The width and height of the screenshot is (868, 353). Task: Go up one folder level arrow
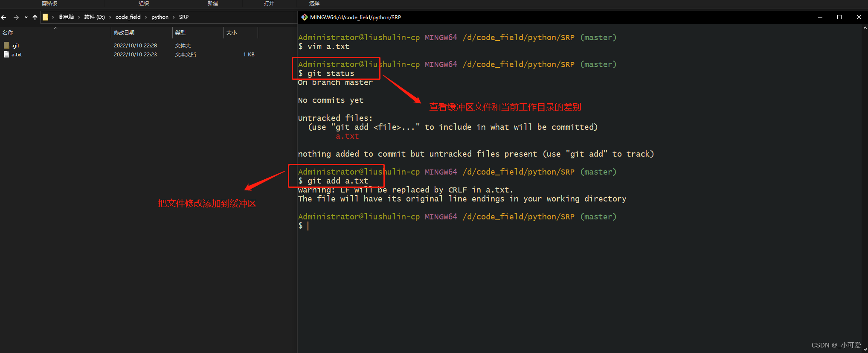click(35, 18)
